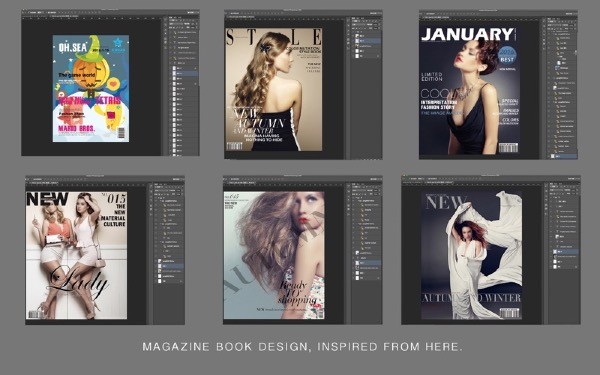Viewport: 600px width, 375px height.
Task: Click the blue 2020 BEST badge on JANUARY cover
Action: click(x=507, y=55)
